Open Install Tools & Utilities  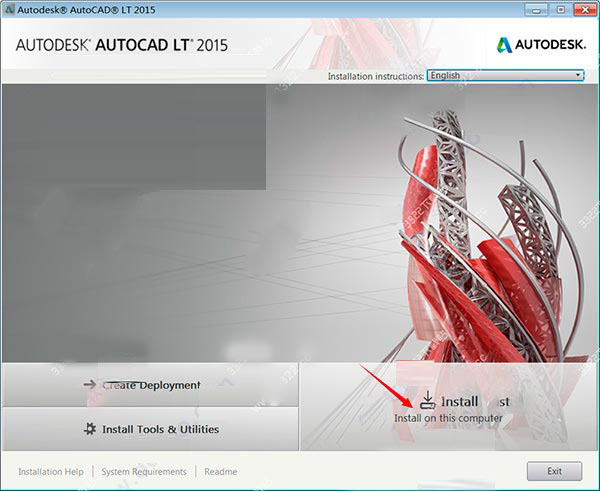coord(150,429)
